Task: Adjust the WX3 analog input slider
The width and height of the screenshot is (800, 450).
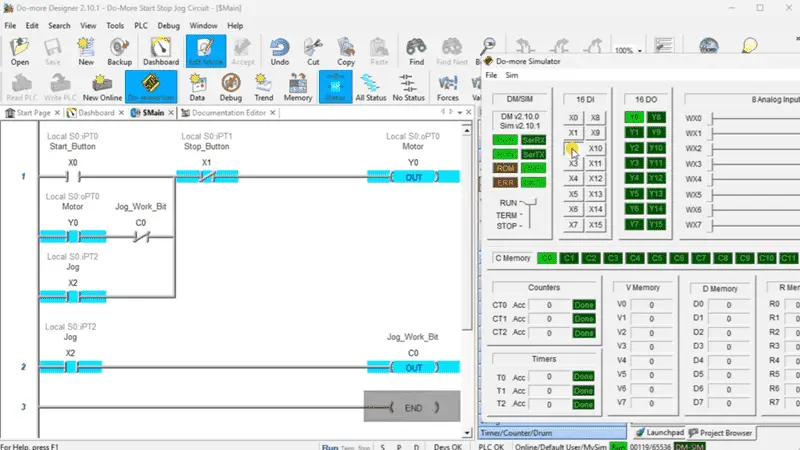Action: pos(712,164)
